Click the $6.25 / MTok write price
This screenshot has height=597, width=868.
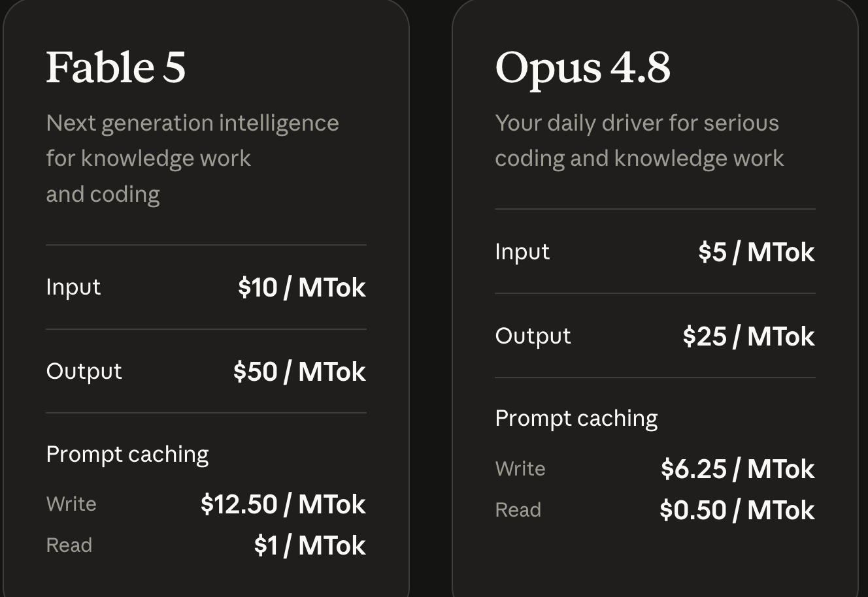737,469
